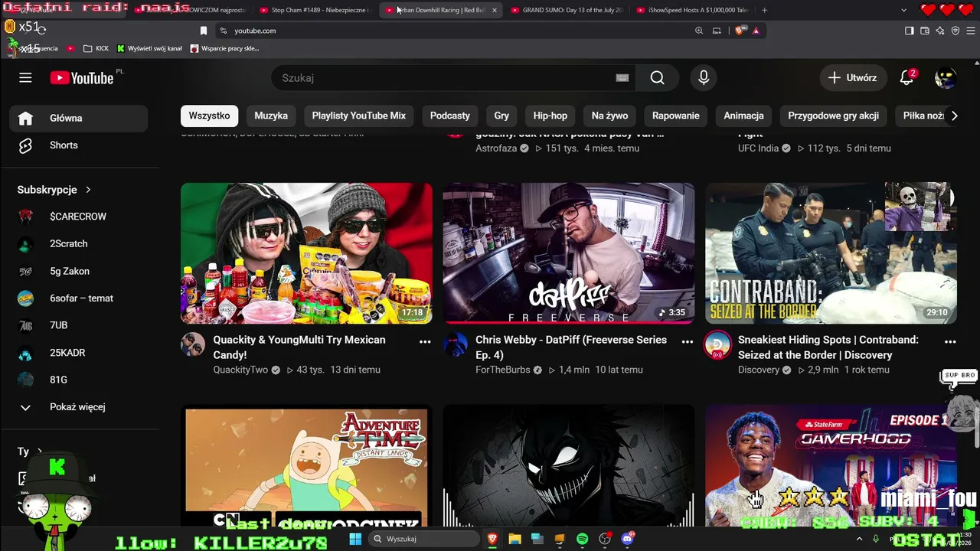The height and width of the screenshot is (551, 980).
Task: Open the Wyświetl swój kanał bookmark
Action: point(149,48)
